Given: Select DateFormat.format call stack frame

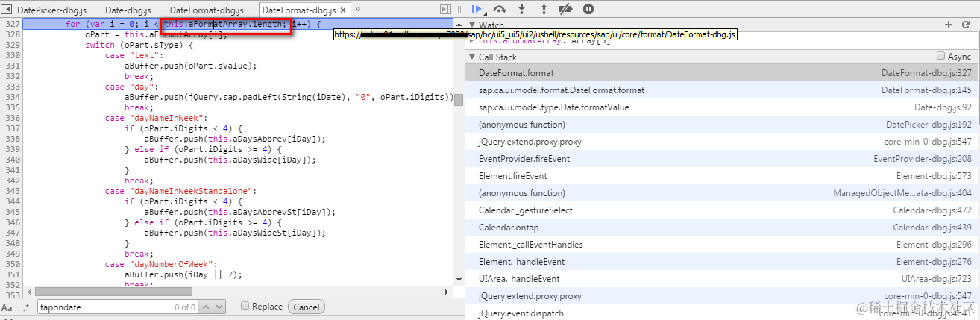Looking at the screenshot, I should pyautogui.click(x=722, y=73).
